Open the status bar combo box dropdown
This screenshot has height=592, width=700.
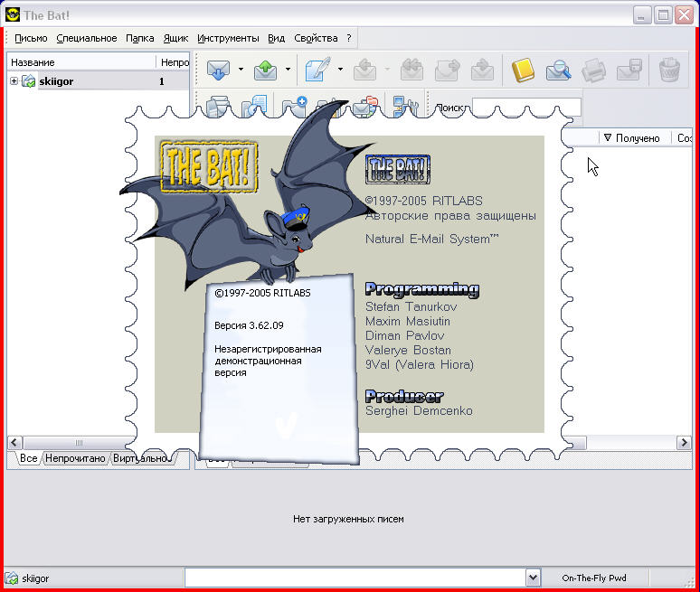tap(533, 578)
